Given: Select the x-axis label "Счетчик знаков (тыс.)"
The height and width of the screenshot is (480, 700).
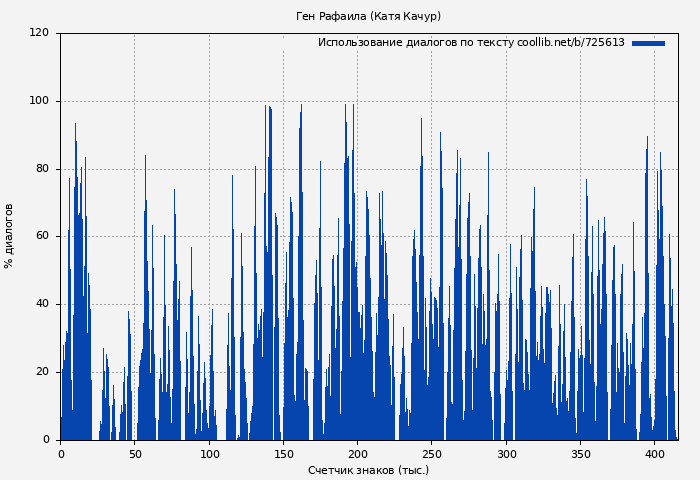Looking at the screenshot, I should pos(368,470).
